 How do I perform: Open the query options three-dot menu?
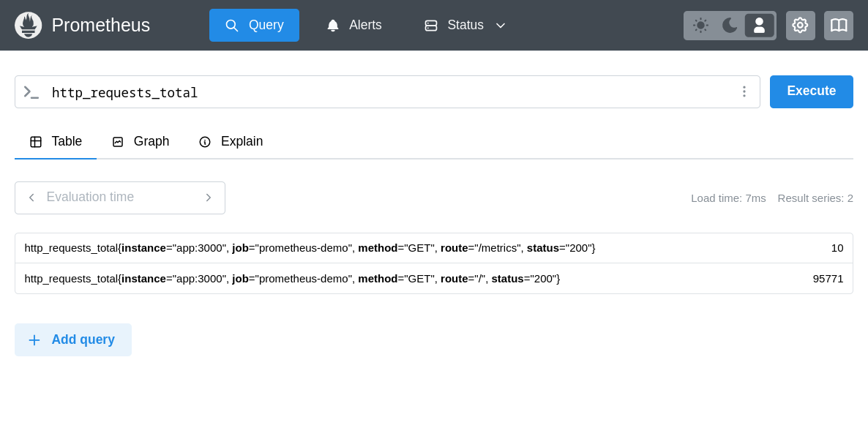pos(744,92)
